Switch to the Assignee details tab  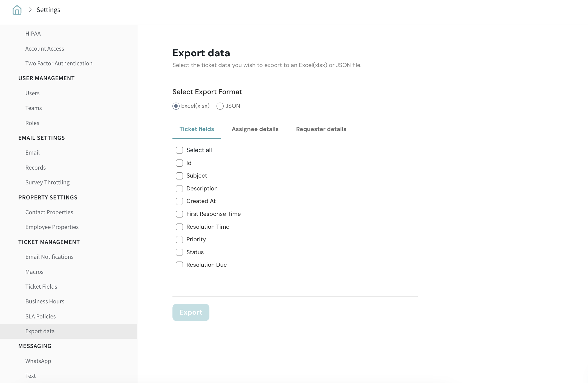255,129
